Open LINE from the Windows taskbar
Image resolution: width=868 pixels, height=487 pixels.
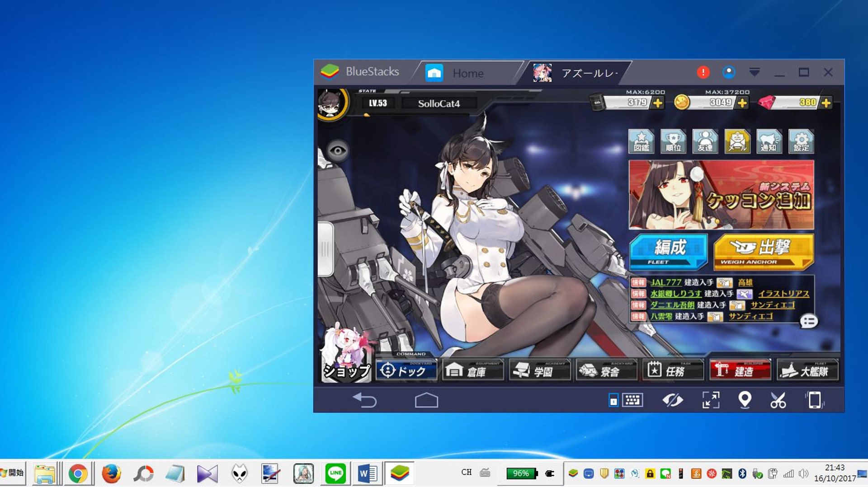(x=335, y=473)
